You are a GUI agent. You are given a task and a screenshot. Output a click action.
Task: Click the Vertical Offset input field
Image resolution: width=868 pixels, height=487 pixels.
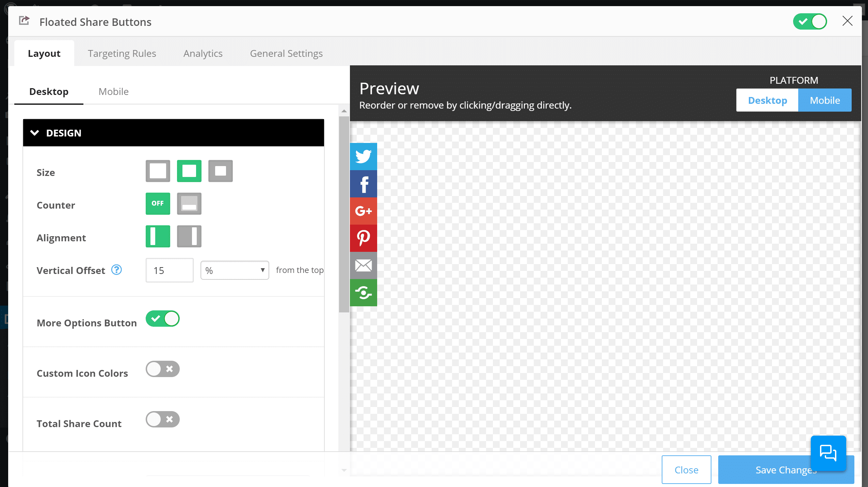169,271
